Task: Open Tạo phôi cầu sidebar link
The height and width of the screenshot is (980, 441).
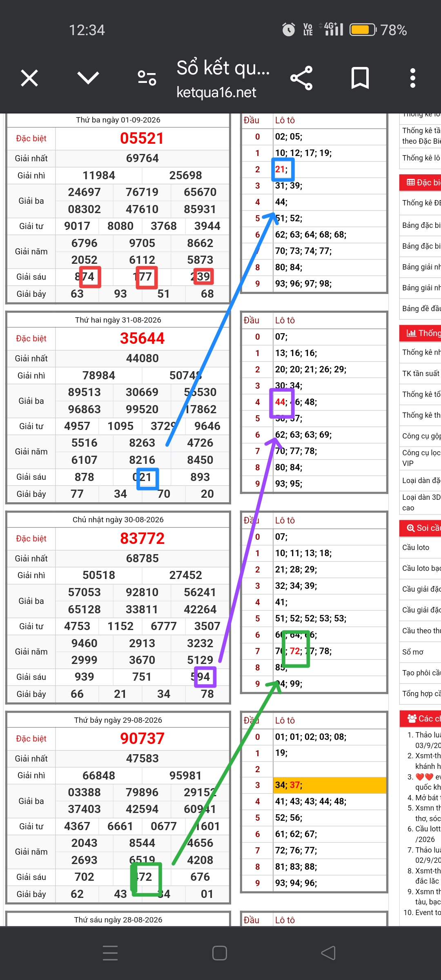Action: pyautogui.click(x=421, y=673)
